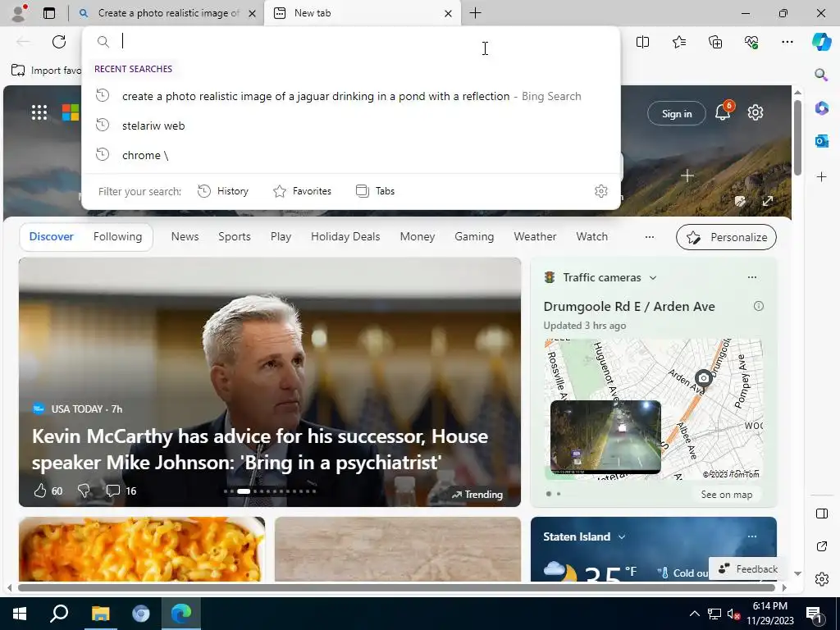Open Outlook sidebar icon

[821, 141]
